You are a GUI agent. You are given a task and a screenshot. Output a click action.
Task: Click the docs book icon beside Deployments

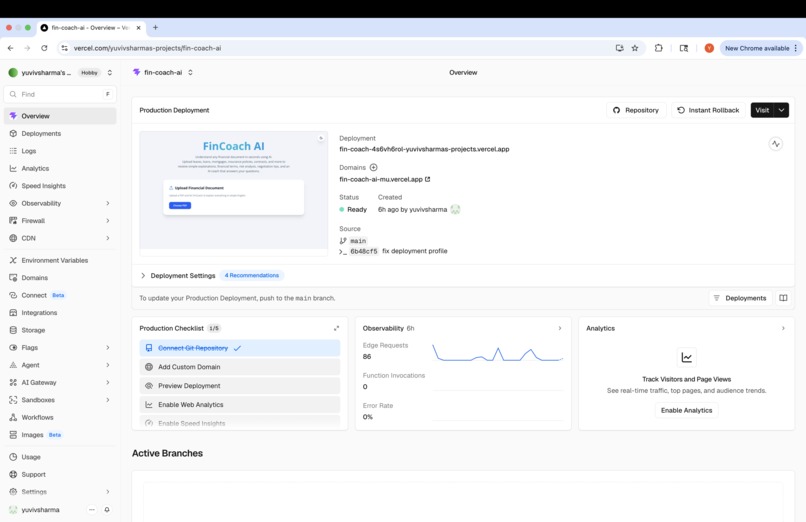[x=783, y=299]
